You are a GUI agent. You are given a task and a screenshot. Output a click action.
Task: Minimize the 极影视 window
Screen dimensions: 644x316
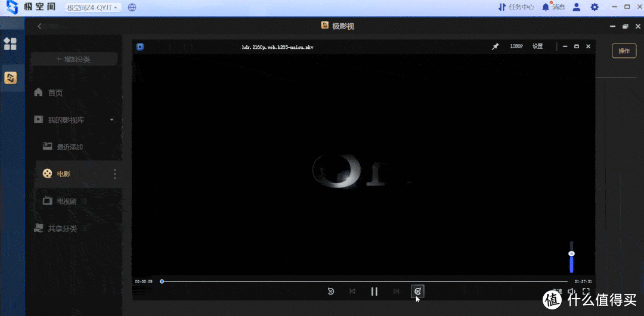tap(613, 26)
